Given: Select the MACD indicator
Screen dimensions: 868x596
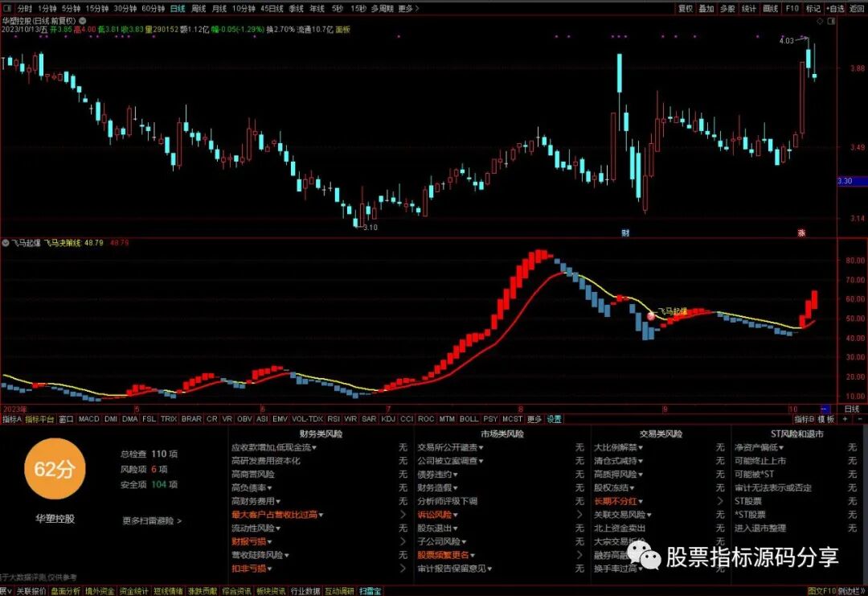Looking at the screenshot, I should 88,419.
